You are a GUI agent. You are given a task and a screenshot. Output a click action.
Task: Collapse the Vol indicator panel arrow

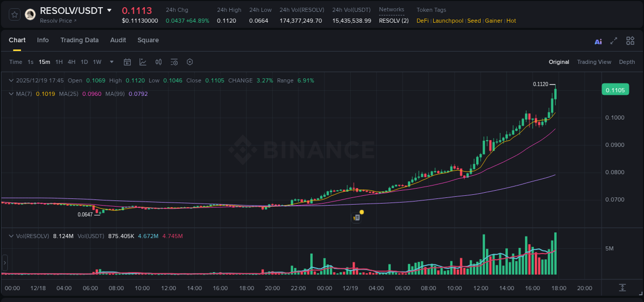click(10, 236)
